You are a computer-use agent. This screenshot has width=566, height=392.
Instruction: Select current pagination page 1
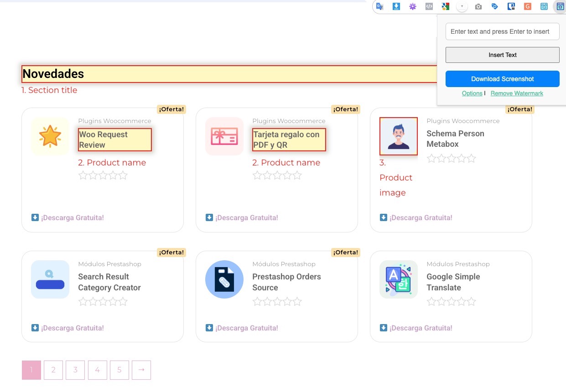tap(31, 370)
